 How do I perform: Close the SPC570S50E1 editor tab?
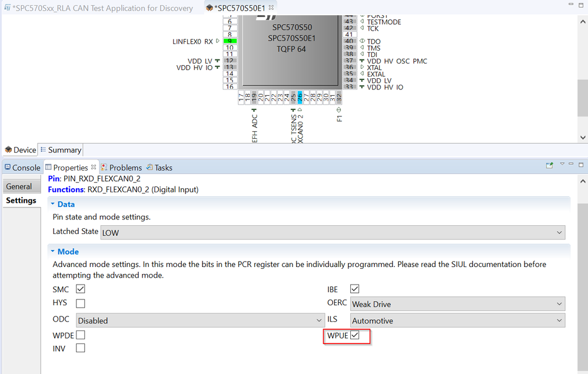pyautogui.click(x=271, y=8)
